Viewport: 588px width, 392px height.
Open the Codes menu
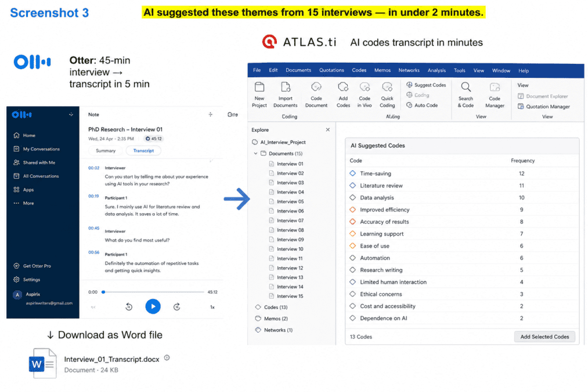pyautogui.click(x=359, y=70)
